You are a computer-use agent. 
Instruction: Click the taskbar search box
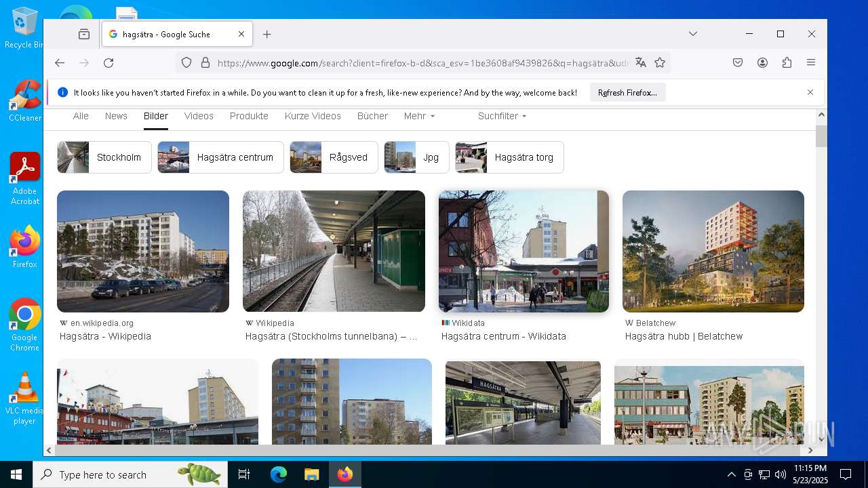coord(130,474)
